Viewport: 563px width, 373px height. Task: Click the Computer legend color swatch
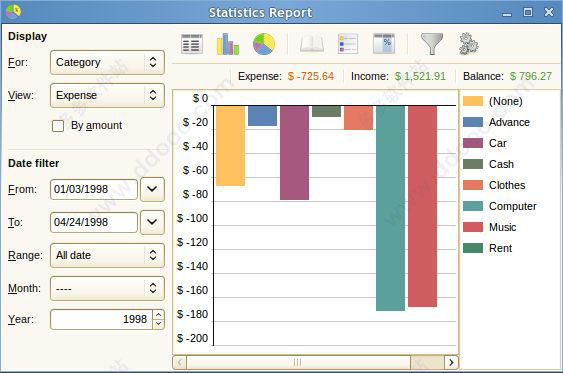[473, 206]
